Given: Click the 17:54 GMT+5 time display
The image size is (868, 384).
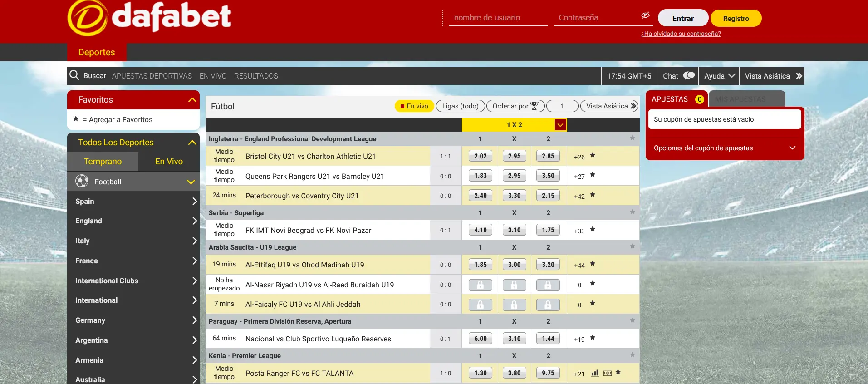Looking at the screenshot, I should (x=629, y=76).
